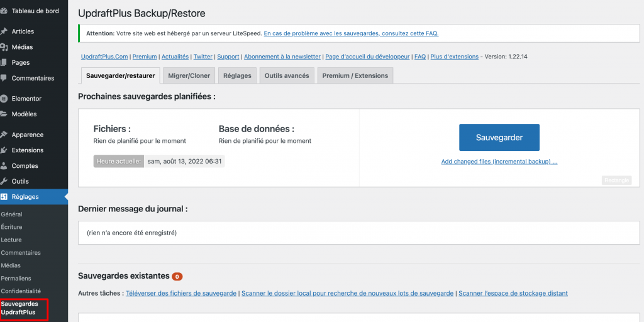The height and width of the screenshot is (322, 644).
Task: Click the Articles pin icon
Action: pos(4,31)
